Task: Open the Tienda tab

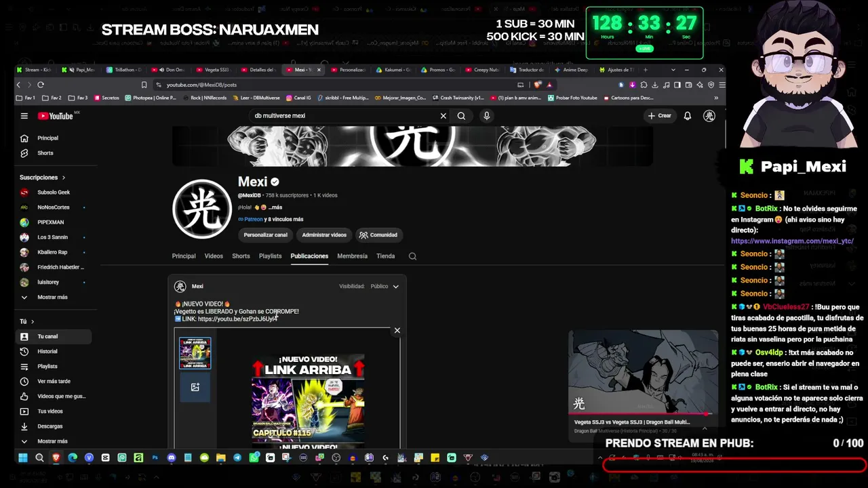Action: [386, 256]
